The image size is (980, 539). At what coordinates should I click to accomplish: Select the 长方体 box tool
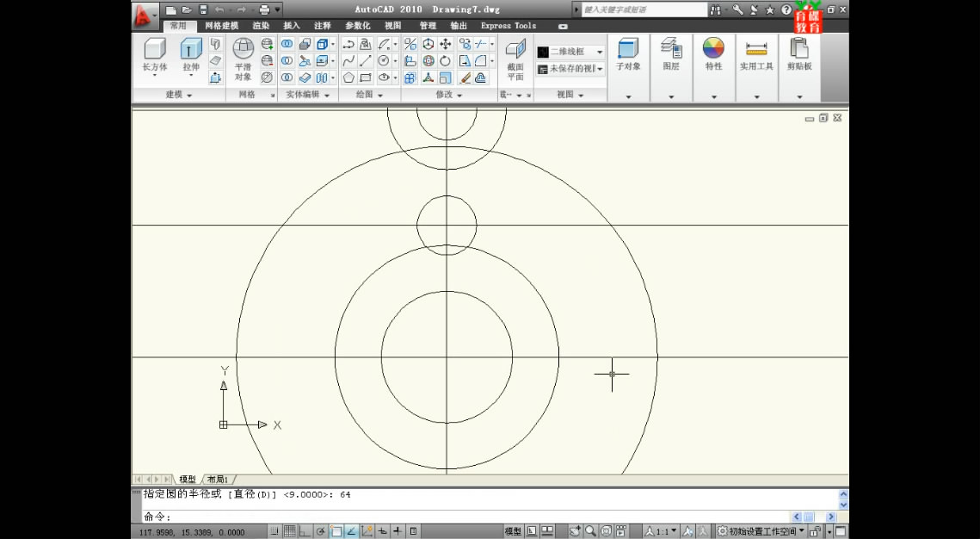154,56
